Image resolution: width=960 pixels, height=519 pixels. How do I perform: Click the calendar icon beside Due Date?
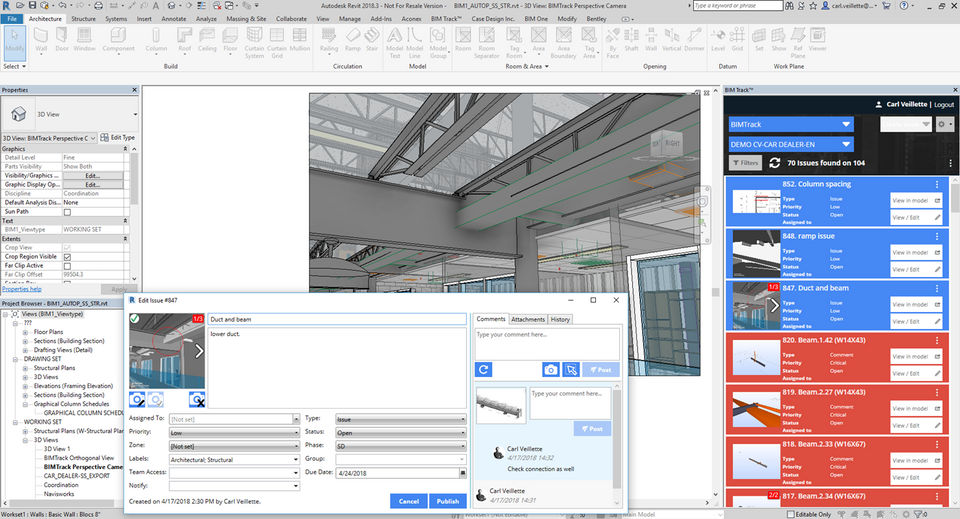[462, 472]
